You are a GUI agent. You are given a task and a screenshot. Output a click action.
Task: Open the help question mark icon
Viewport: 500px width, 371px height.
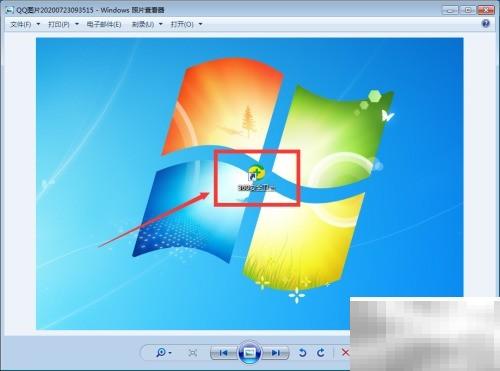486,24
